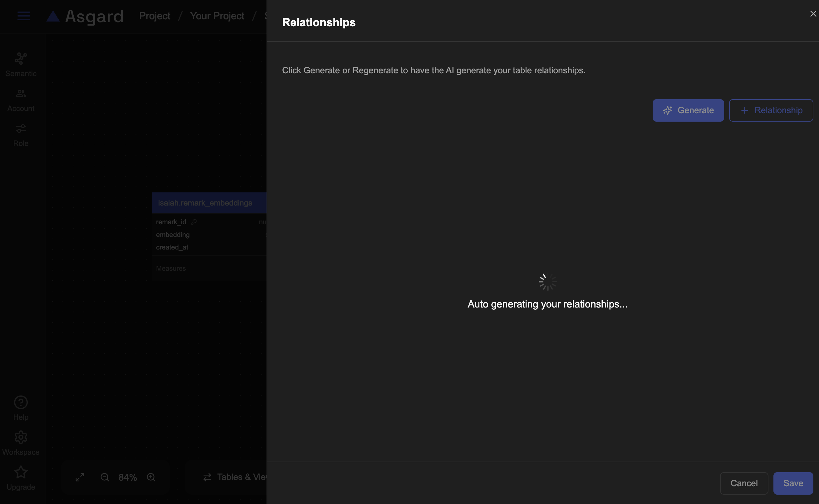Open the Your Project breadcrumb link
This screenshot has height=504, width=819.
click(x=217, y=16)
